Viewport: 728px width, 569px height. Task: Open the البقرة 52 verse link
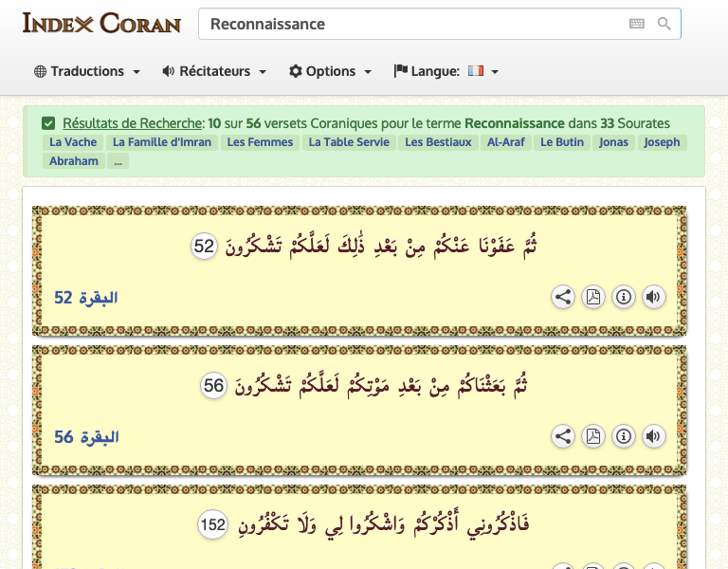(85, 298)
